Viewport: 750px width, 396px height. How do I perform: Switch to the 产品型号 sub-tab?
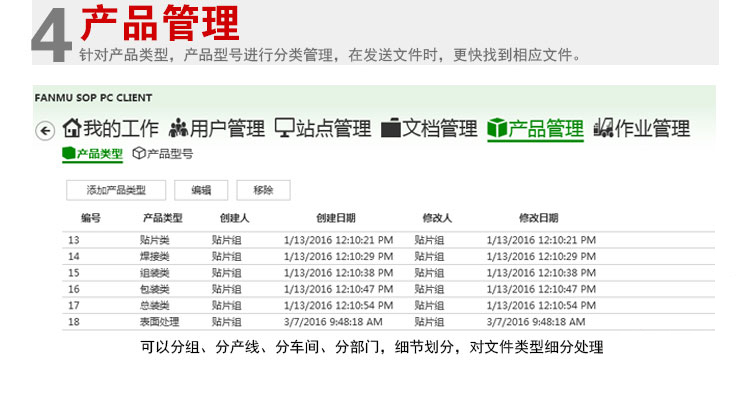pyautogui.click(x=163, y=154)
